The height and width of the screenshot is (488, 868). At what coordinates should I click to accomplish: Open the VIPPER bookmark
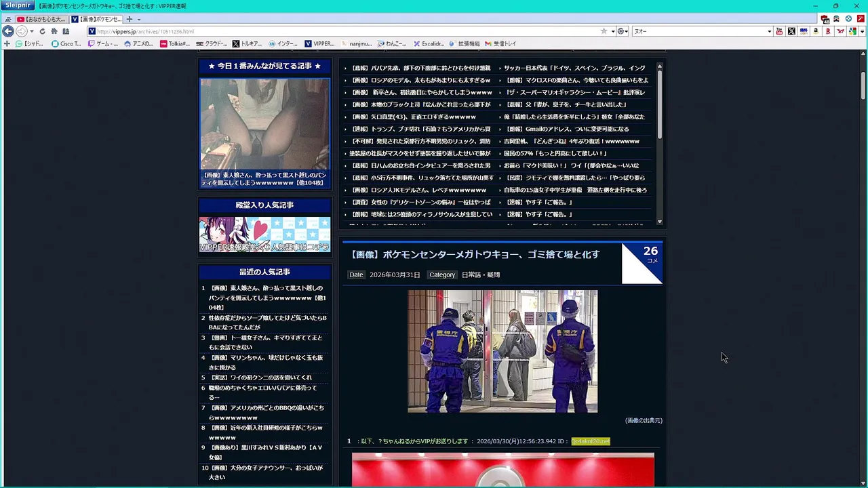(319, 43)
